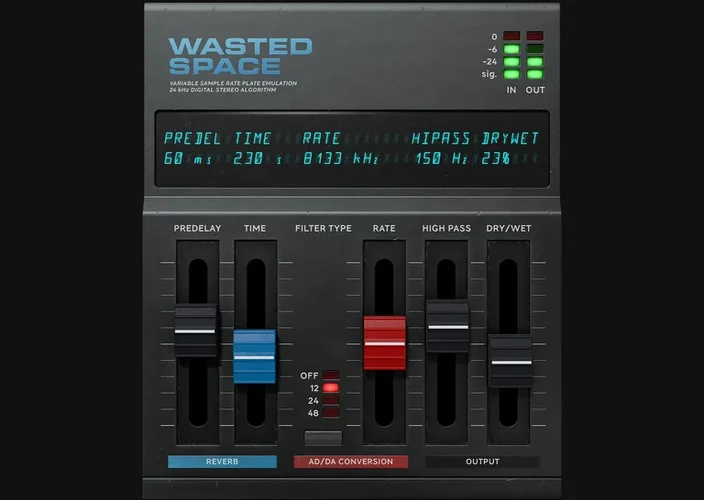Click the OUT meter 0 dB LED
The width and height of the screenshot is (704, 500).
point(535,36)
